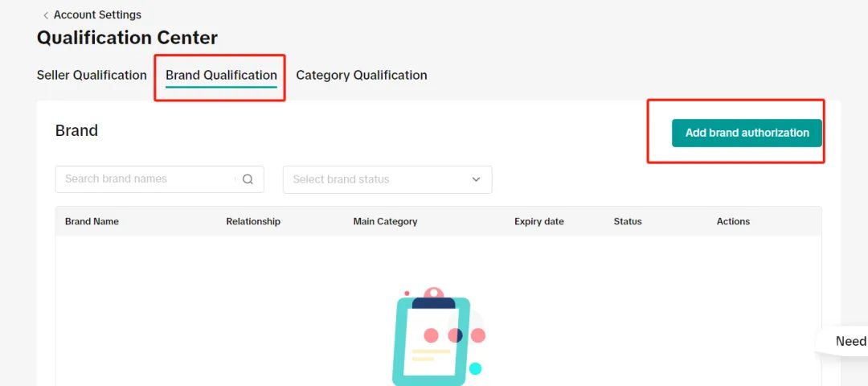Click the Status column header
The height and width of the screenshot is (386, 868).
[x=628, y=221]
